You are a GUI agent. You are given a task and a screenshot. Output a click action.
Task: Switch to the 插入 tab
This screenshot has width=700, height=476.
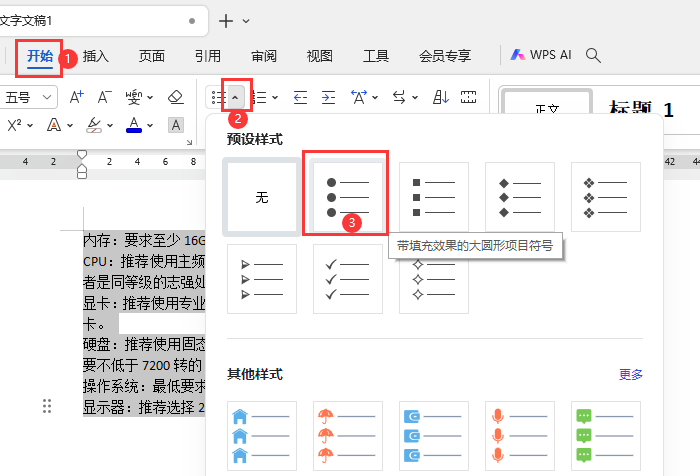[96, 56]
